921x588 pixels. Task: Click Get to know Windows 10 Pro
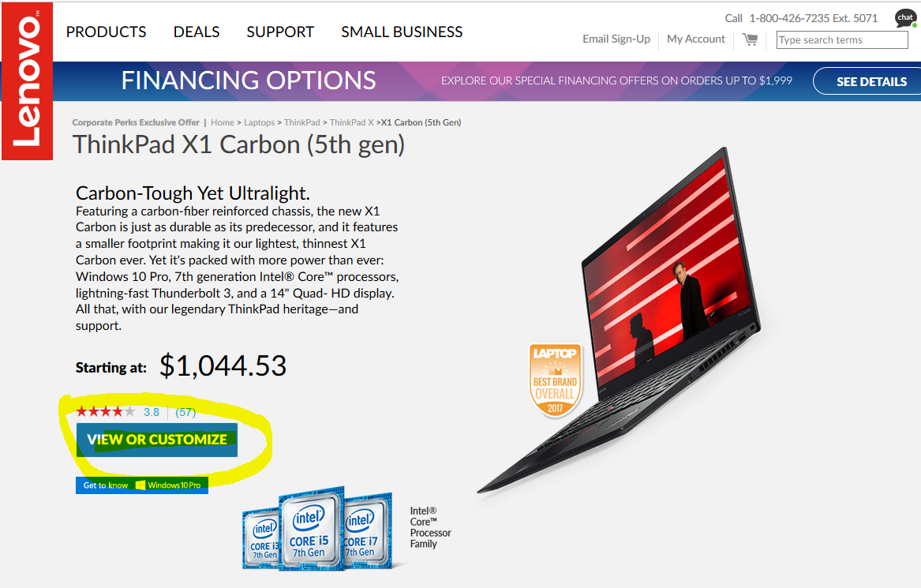click(141, 485)
